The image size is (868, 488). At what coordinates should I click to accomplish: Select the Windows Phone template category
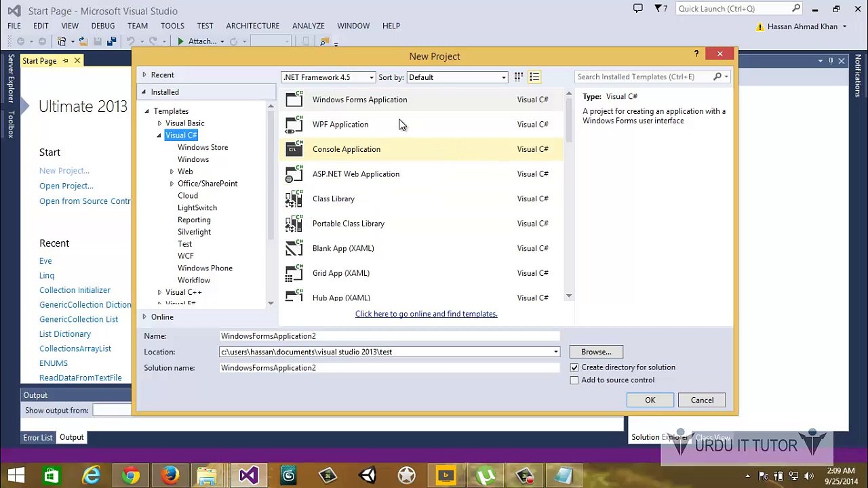(205, 268)
